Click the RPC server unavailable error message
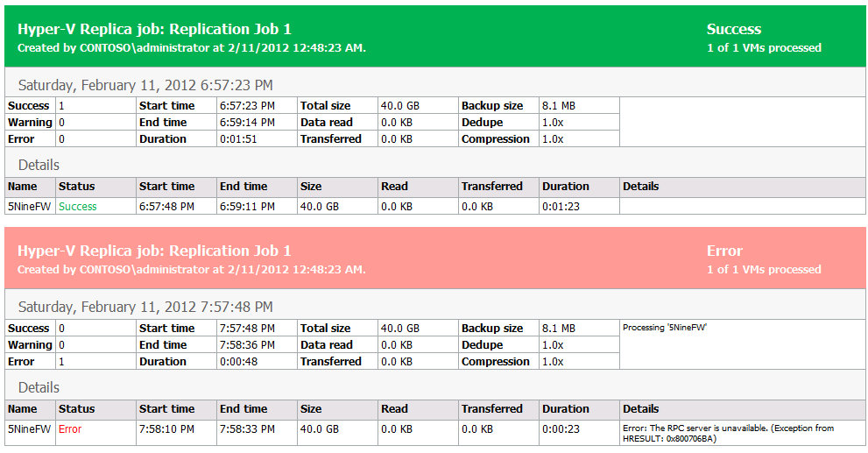Viewport: 868px width, 453px height. point(729,433)
